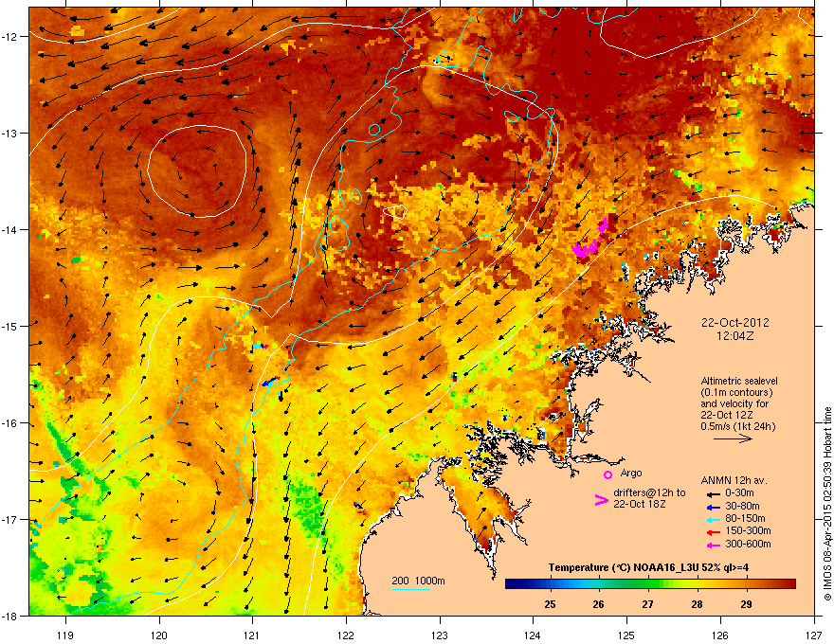The width and height of the screenshot is (834, 644).
Task: Click the date label 22-Oct-2012
Action: (735, 323)
